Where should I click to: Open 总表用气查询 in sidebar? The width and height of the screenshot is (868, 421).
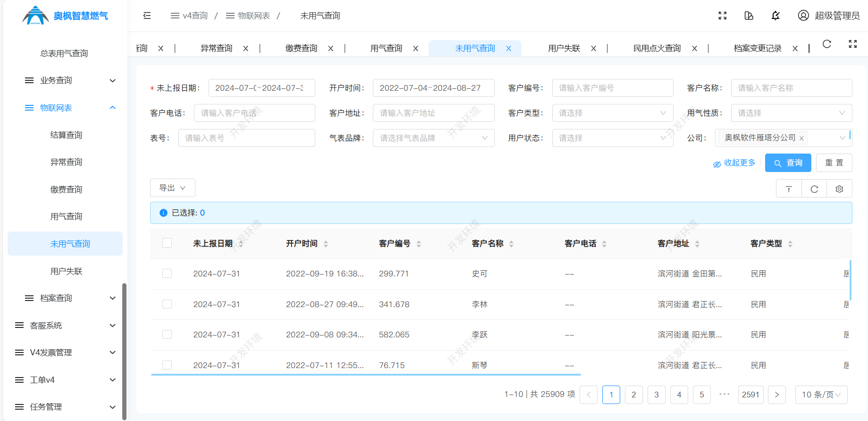click(x=64, y=53)
